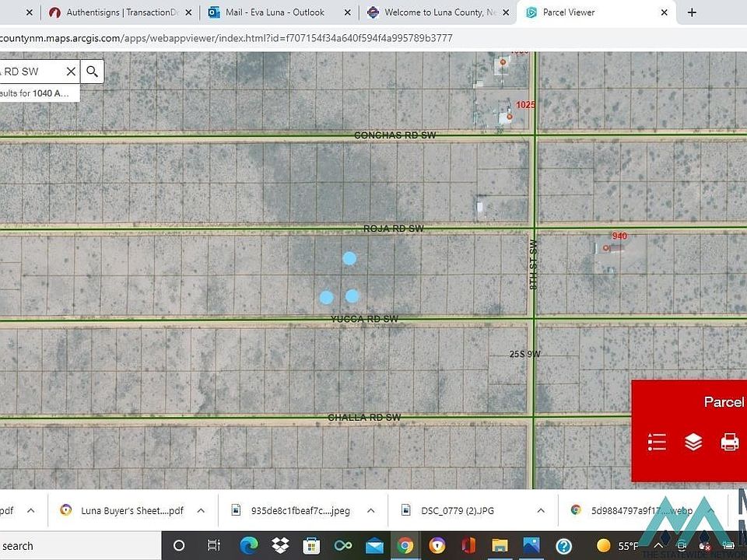
Task: Open File Explorer from the taskbar
Action: 500,545
